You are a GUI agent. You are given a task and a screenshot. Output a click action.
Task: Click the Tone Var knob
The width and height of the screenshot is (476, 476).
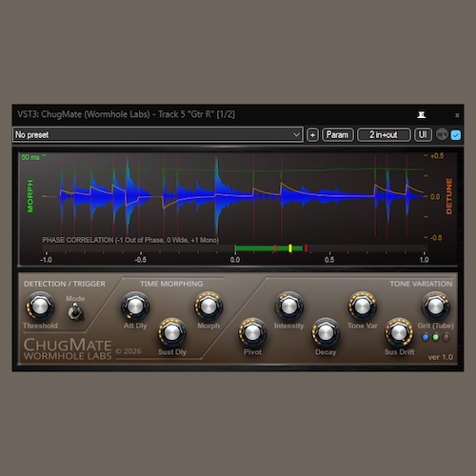tap(363, 307)
